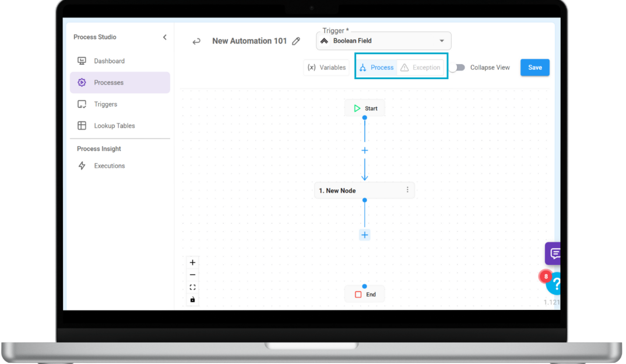The height and width of the screenshot is (364, 626).
Task: Zoom out on the canvas
Action: click(193, 275)
